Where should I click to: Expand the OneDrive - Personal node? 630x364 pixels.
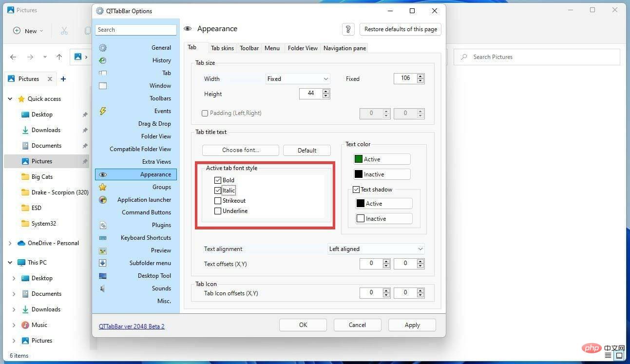click(x=10, y=243)
